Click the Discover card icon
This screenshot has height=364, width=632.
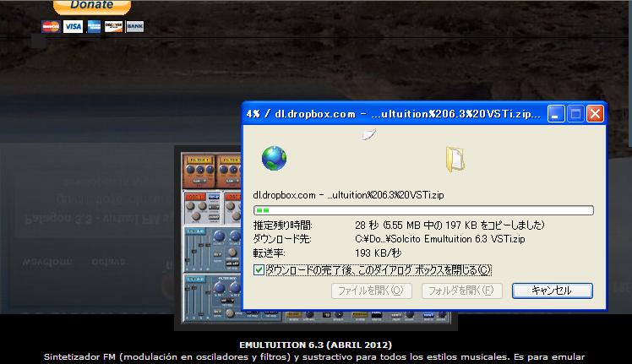(x=114, y=27)
